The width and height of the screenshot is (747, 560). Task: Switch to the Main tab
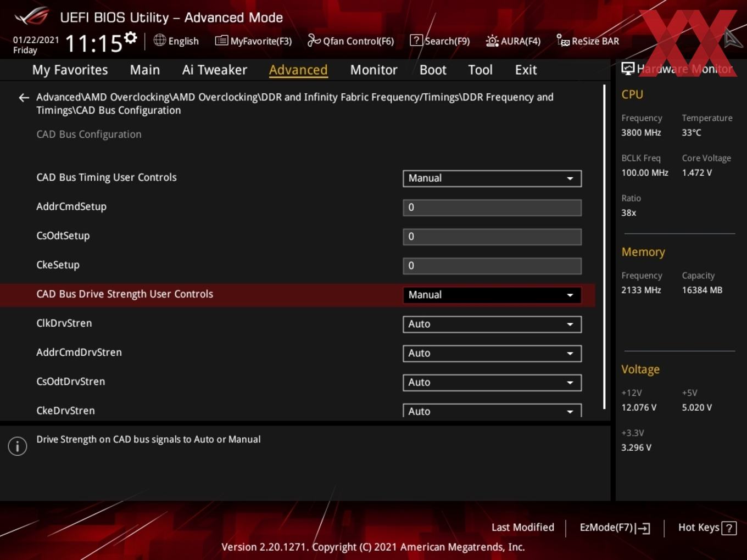145,70
